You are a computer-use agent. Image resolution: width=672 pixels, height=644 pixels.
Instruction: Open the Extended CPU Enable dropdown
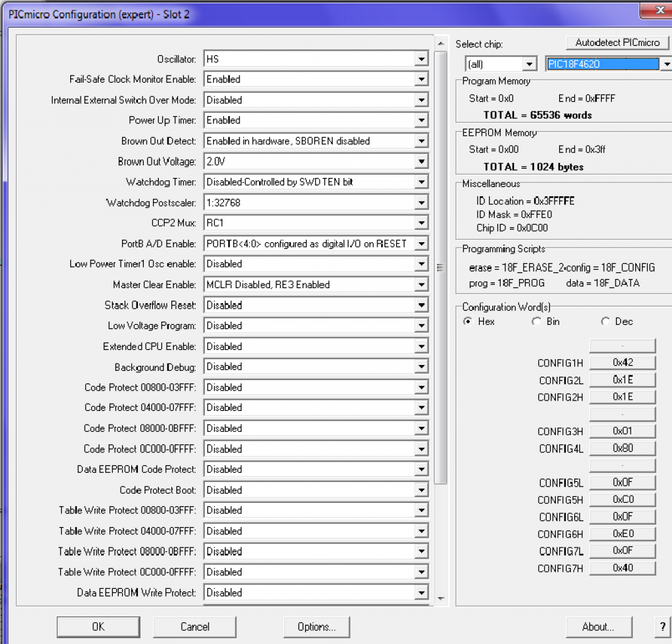[x=316, y=346]
